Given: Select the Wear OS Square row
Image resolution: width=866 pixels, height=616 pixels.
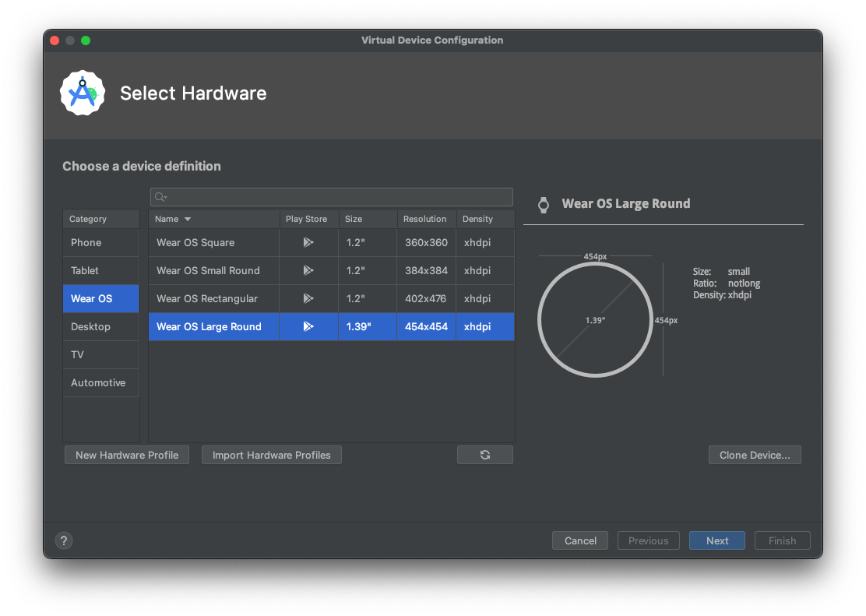Looking at the screenshot, I should pyautogui.click(x=332, y=242).
